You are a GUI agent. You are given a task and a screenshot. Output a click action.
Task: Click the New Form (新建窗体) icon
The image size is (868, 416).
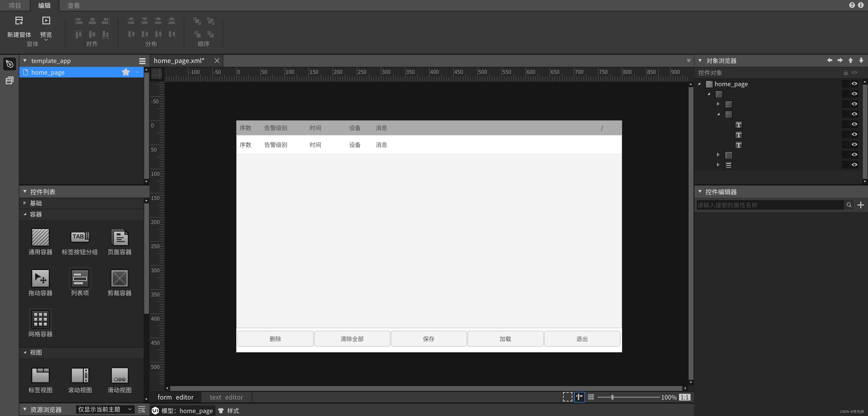pos(19,21)
